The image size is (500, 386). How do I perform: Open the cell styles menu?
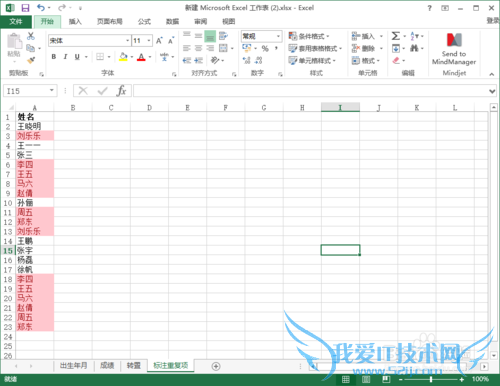[312, 60]
